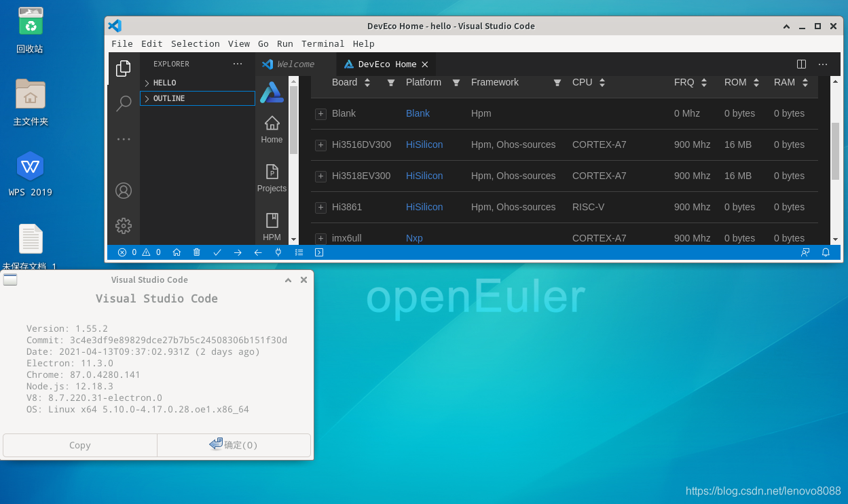The width and height of the screenshot is (848, 504).
Task: Sort table by RAM column
Action: point(805,83)
